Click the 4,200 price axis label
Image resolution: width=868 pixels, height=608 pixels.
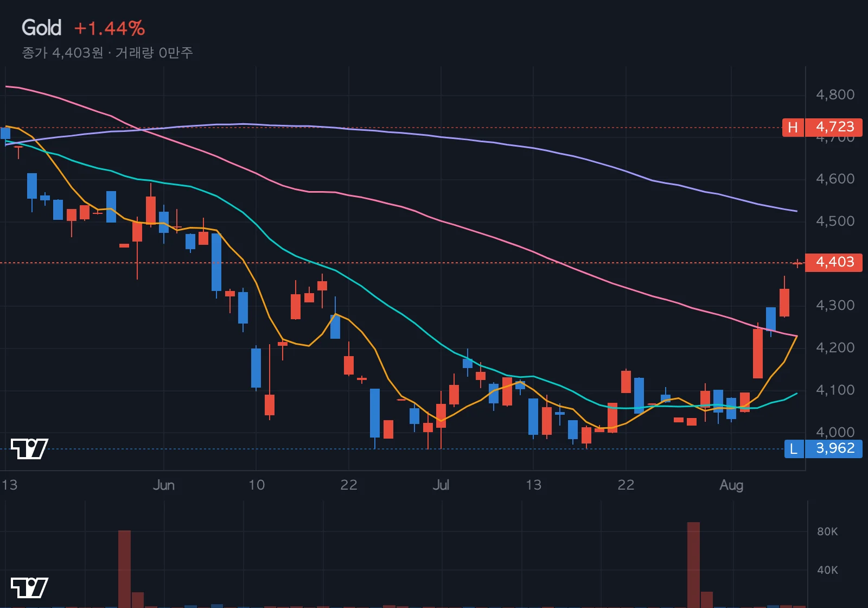(x=835, y=348)
